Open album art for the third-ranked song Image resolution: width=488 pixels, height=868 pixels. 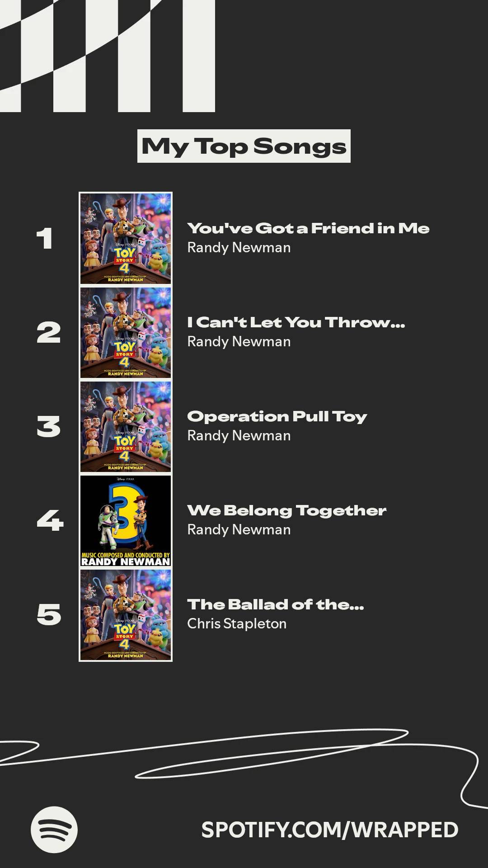126,426
